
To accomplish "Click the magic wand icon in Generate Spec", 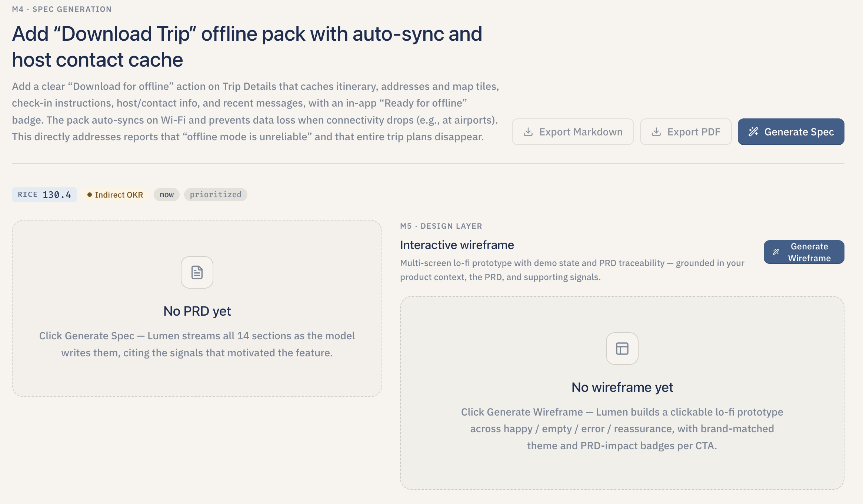I will coord(753,132).
